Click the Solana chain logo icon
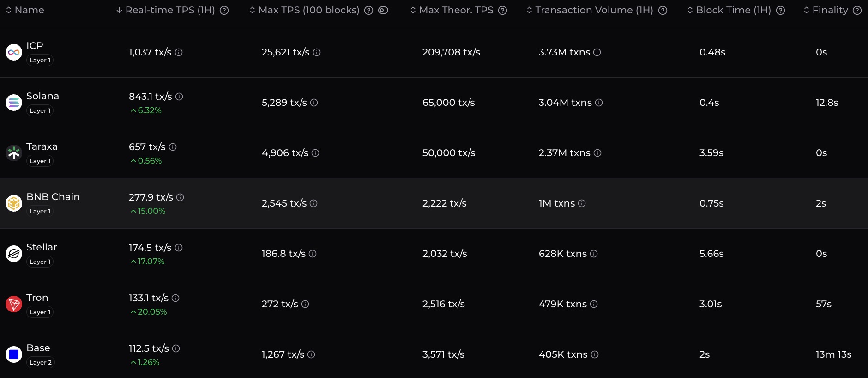Screen dimensions: 868x378 click(14, 103)
